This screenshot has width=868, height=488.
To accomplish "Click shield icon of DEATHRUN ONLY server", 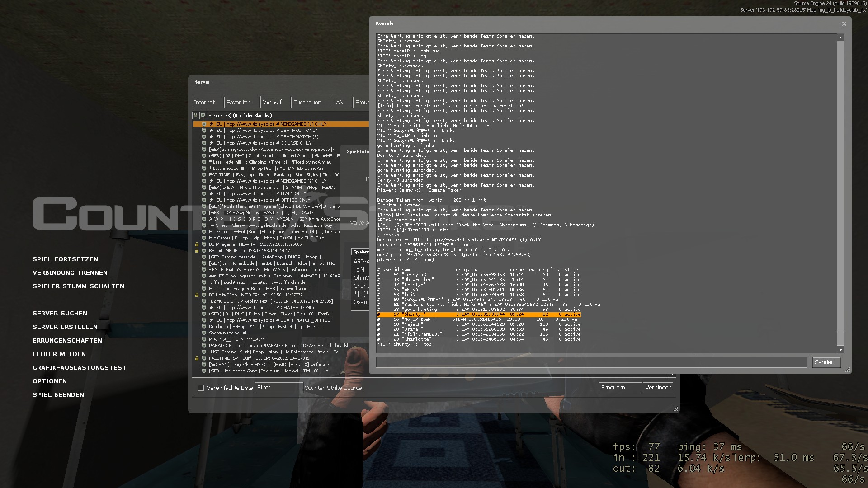I will click(204, 130).
